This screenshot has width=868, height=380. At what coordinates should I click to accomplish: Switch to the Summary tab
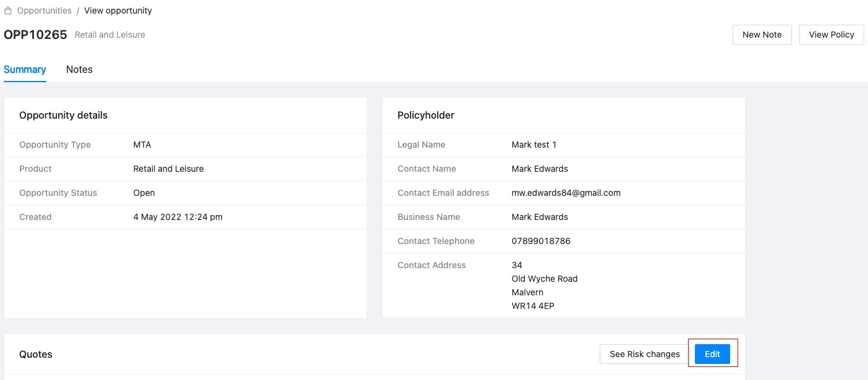[x=25, y=69]
